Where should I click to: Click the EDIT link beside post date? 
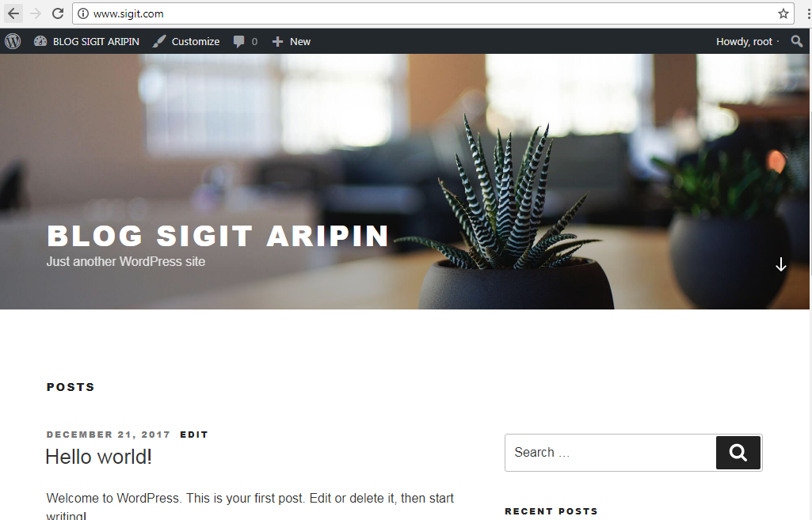[x=194, y=435]
